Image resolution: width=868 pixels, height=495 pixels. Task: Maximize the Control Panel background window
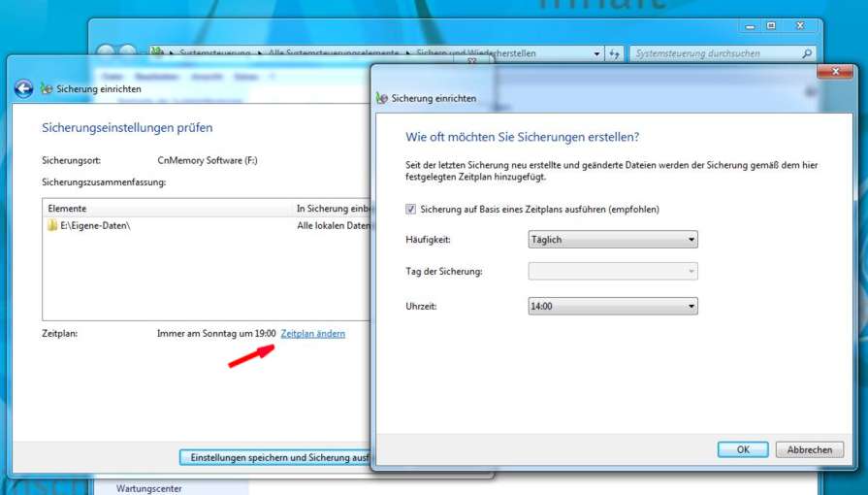point(771,26)
